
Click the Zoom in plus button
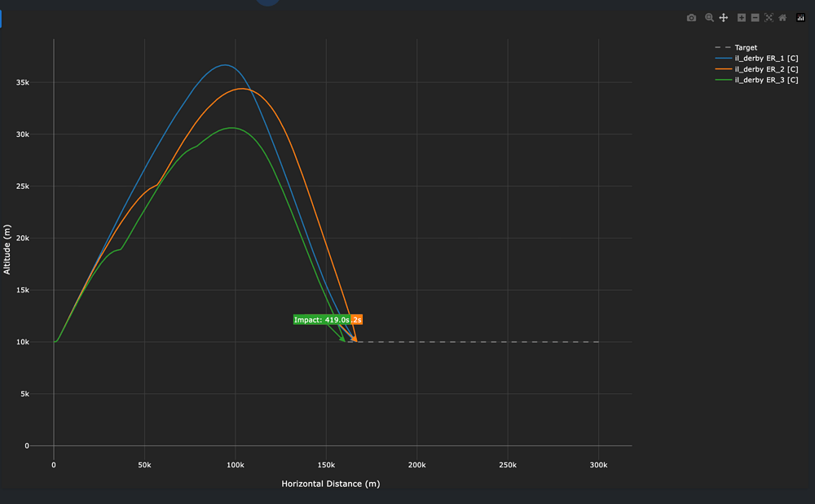pos(742,18)
